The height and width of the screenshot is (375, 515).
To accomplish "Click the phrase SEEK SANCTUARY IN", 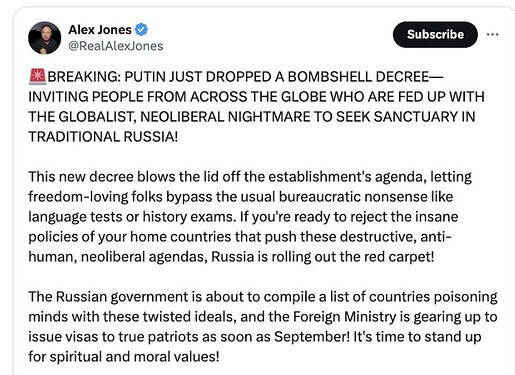I will (406, 117).
